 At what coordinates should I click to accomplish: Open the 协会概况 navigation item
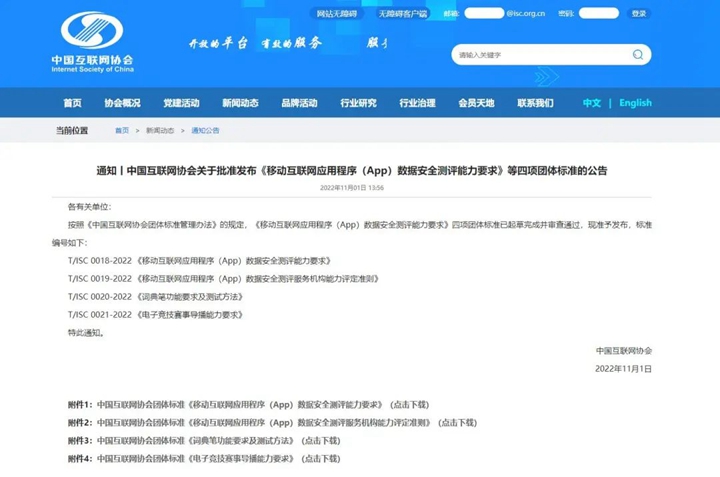pos(122,103)
